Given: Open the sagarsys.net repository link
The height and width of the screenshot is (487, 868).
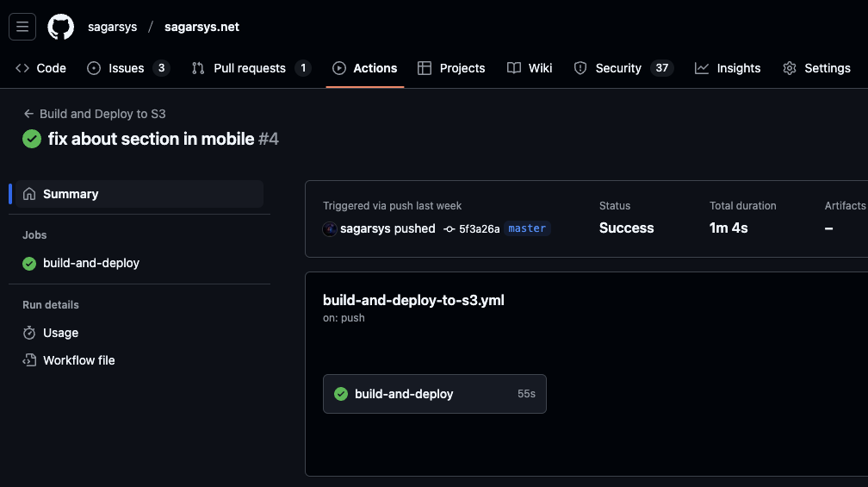Looking at the screenshot, I should pyautogui.click(x=201, y=27).
